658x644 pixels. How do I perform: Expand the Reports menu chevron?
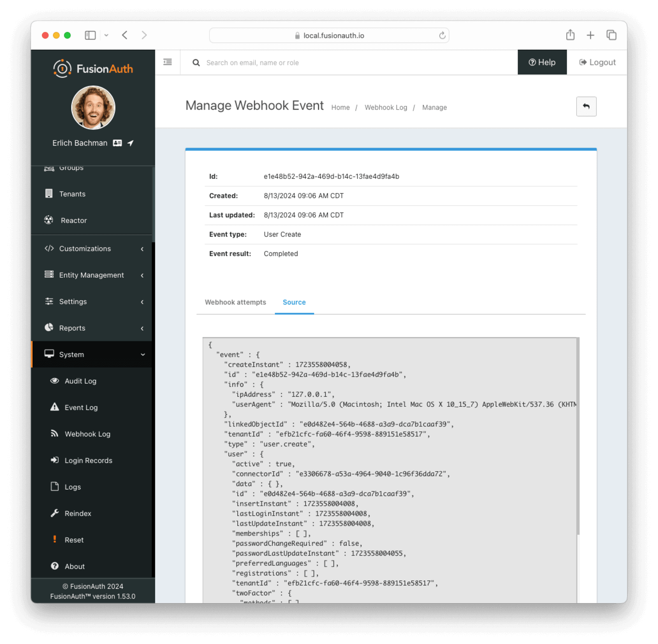point(142,328)
